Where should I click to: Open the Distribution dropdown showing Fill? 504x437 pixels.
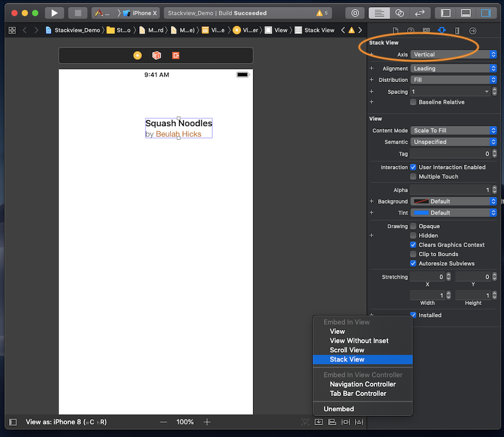pyautogui.click(x=453, y=79)
